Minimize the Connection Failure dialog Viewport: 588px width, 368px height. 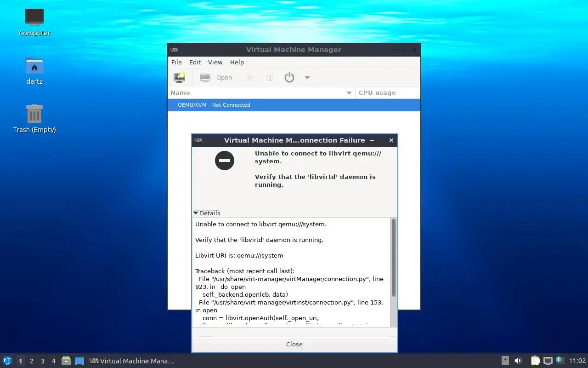[x=372, y=140]
